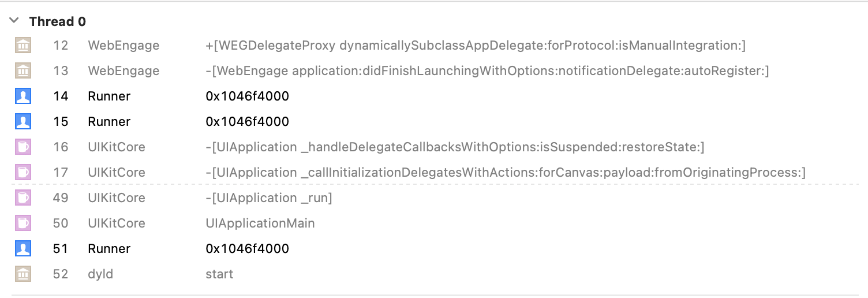Select the _callInitializationDelegatesWithActions frame
The image size is (868, 298).
[435, 172]
